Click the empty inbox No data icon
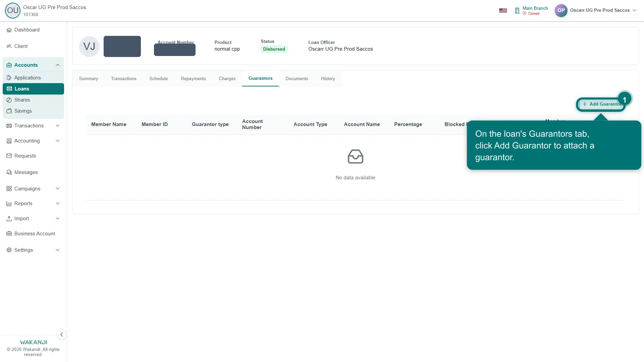Image resolution: width=644 pixels, height=362 pixels. (x=356, y=157)
